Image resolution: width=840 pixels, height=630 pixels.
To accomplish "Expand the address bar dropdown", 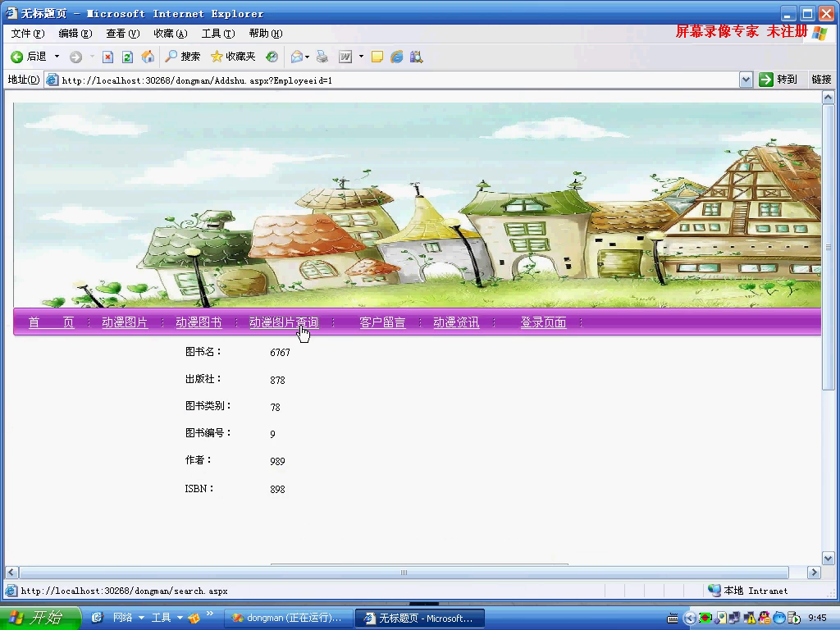I will [x=746, y=80].
